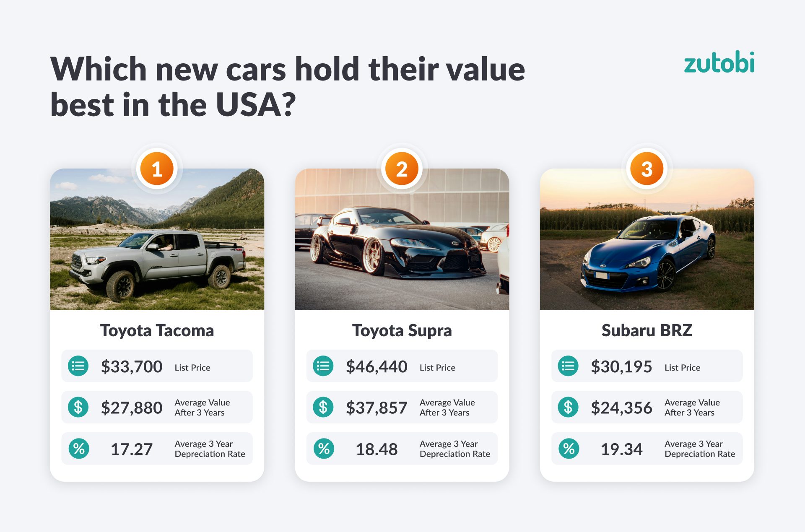Click the Subaru BRZ percent icon
This screenshot has height=532, width=805.
coord(569,449)
